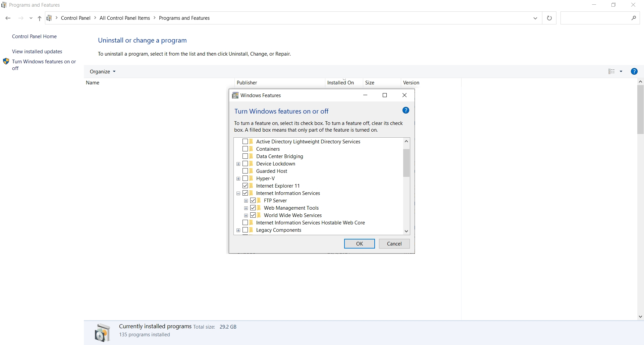Expand the Hyper-V tree node

[x=238, y=179]
